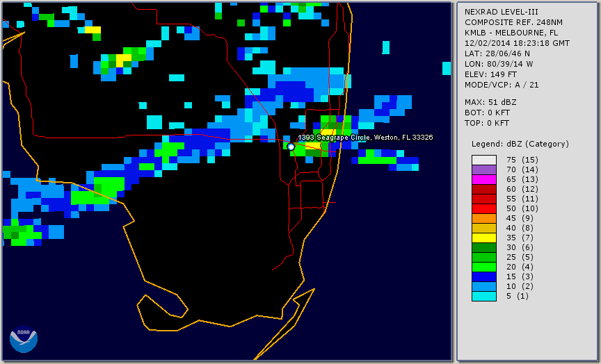Click the LAT: 28/06/46 N value
This screenshot has width=601, height=364.
[x=497, y=53]
